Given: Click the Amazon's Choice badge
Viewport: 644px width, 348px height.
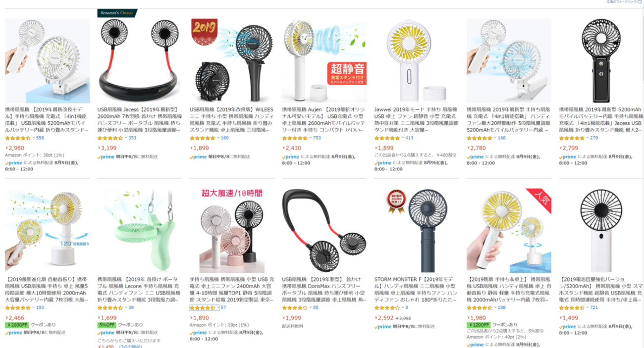Looking at the screenshot, I should click(117, 13).
